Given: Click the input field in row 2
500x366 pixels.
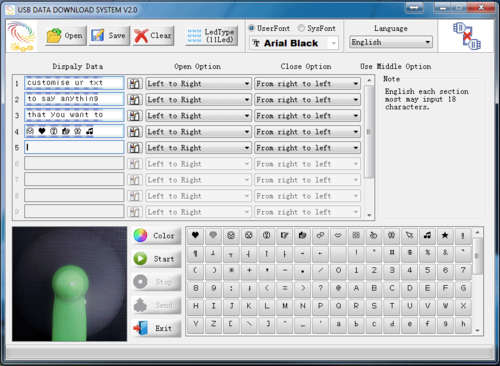Looking at the screenshot, I should point(74,99).
